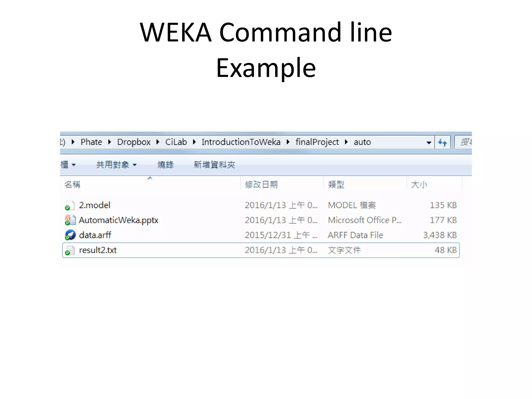532x399 pixels.
Task: Click the 2015/12/31 date cell
Action: (x=281, y=235)
